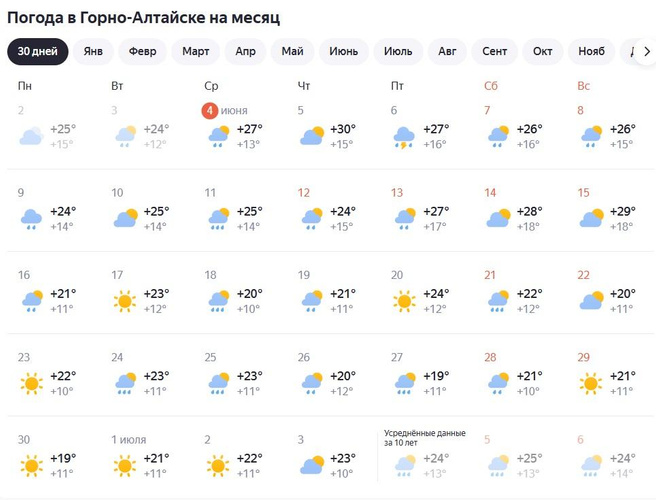Viewport: 656px width, 500px height.
Task: Click the partly cloudy icon for June 5
Action: [312, 136]
